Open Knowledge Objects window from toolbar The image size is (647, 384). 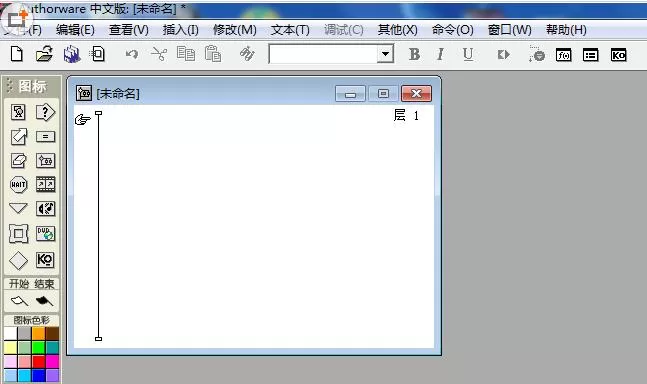tap(618, 55)
